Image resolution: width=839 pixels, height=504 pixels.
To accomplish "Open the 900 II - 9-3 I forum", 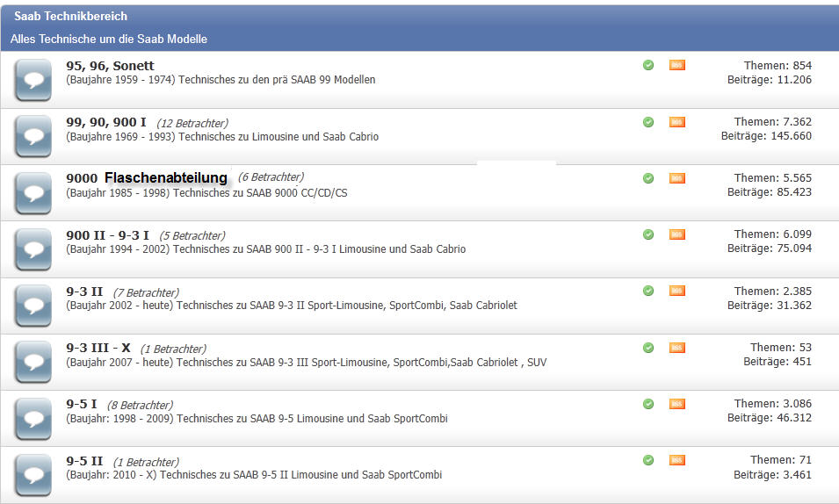I will (107, 235).
